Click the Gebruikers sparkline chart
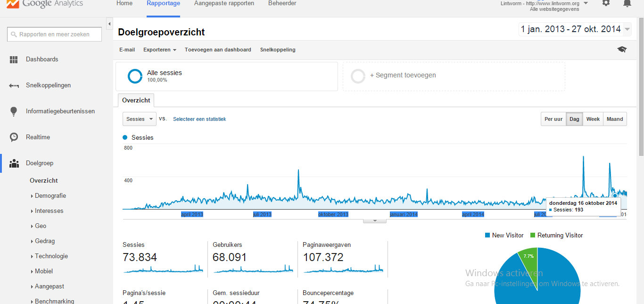The height and width of the screenshot is (304, 644). pyautogui.click(x=253, y=269)
